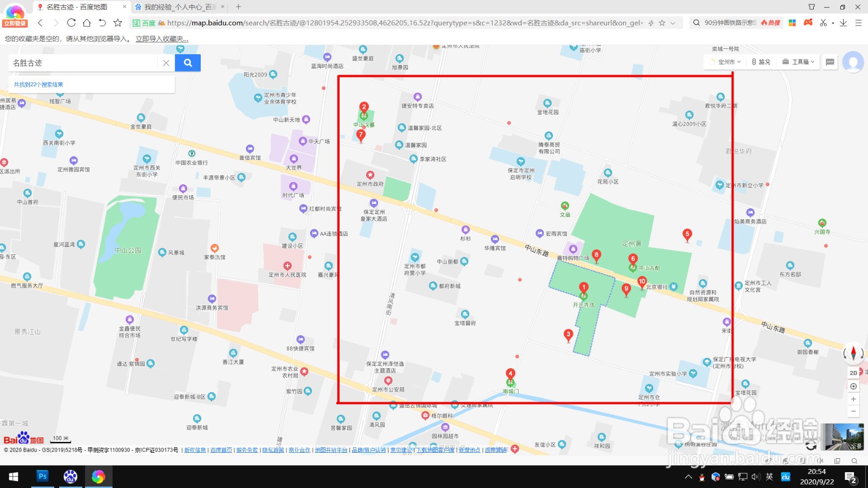The width and height of the screenshot is (868, 488).
Task: Open the 百度首页 footer link
Action: click(x=221, y=450)
